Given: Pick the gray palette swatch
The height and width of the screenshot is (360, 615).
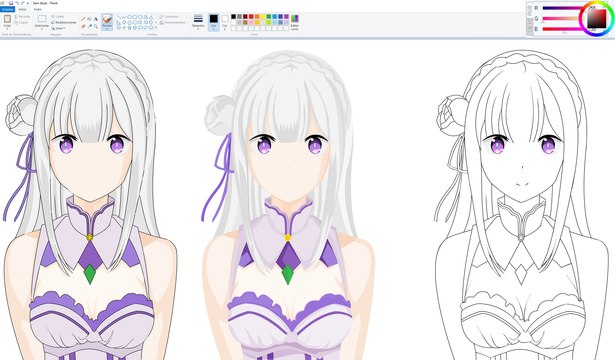Looking at the screenshot, I should point(239,16).
